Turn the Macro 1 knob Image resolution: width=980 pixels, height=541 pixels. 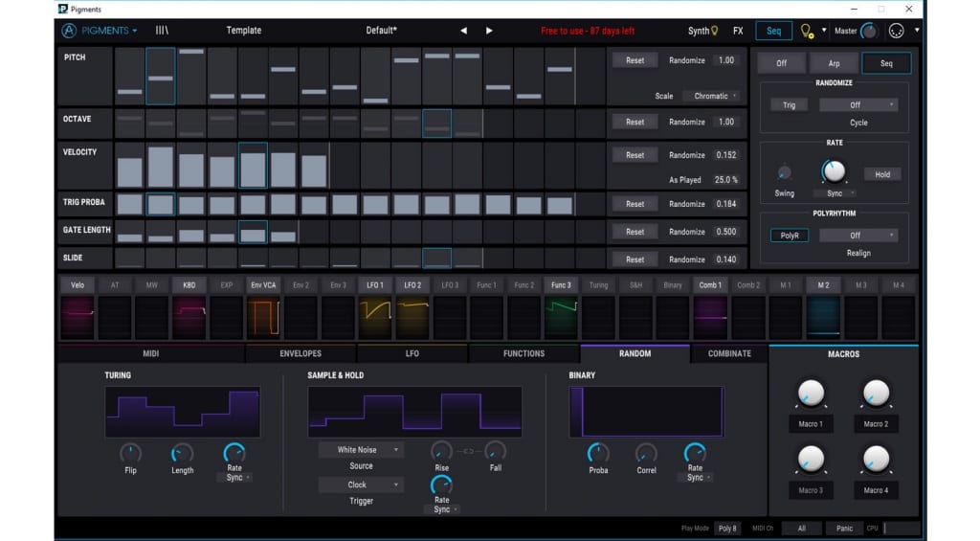pyautogui.click(x=811, y=394)
